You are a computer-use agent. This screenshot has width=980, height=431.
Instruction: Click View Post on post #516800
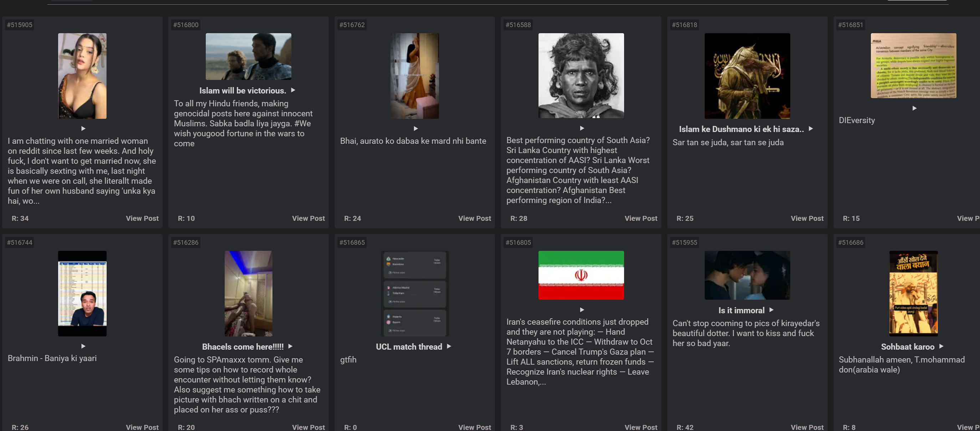tap(308, 218)
